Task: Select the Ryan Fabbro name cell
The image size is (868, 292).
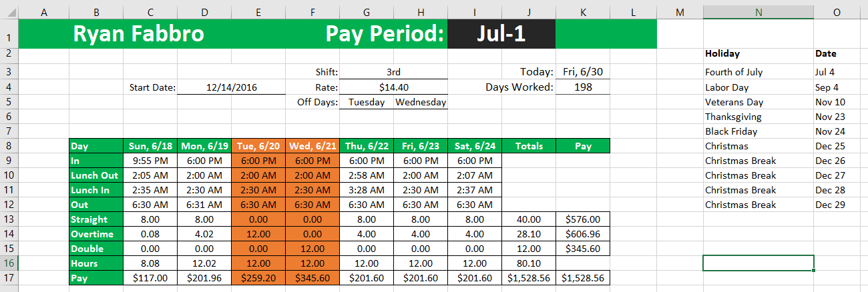Action: [138, 34]
